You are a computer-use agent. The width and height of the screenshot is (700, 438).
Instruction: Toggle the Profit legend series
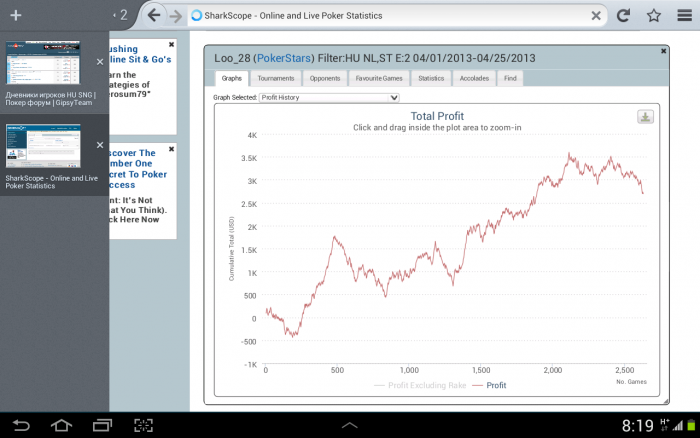click(x=489, y=385)
